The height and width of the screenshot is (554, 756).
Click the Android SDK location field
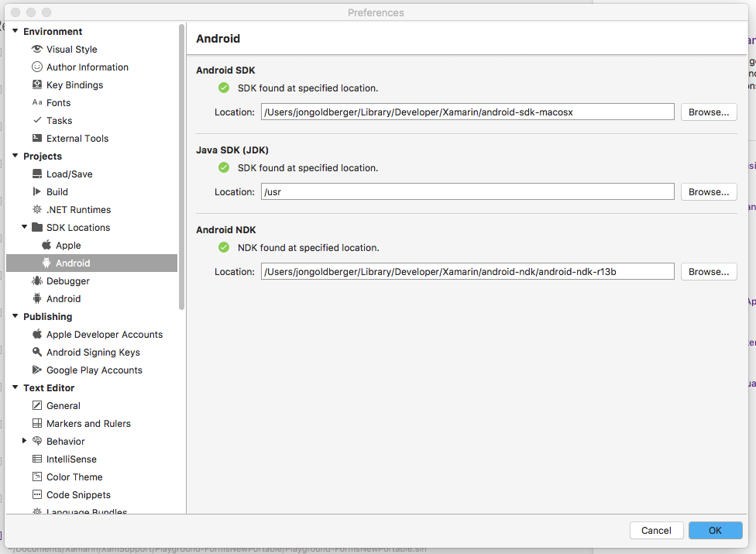pos(468,112)
